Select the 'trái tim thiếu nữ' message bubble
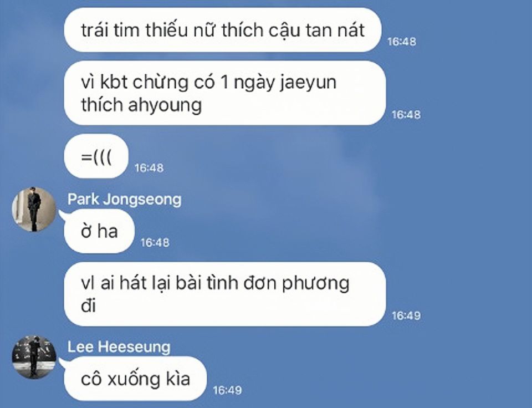The image size is (532, 408). pos(223,30)
